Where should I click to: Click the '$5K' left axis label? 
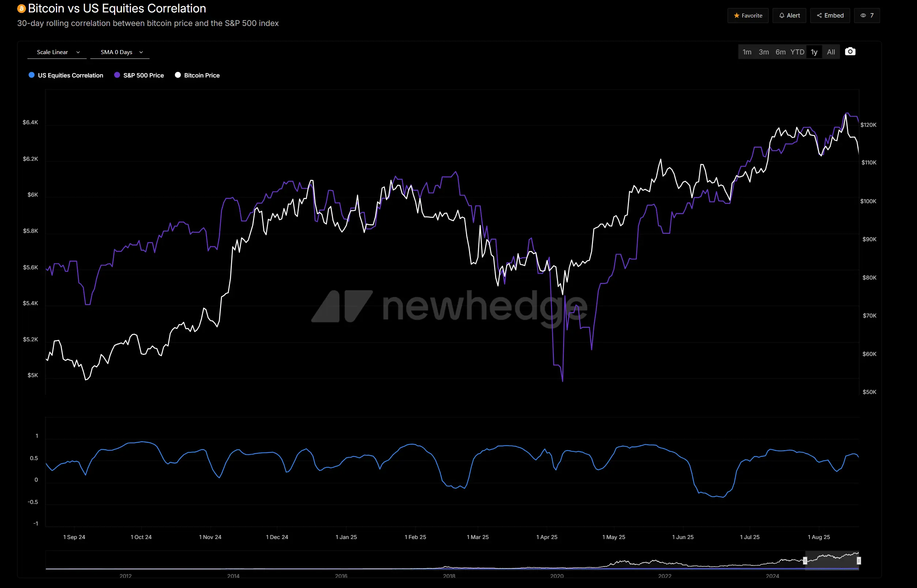pyautogui.click(x=33, y=375)
